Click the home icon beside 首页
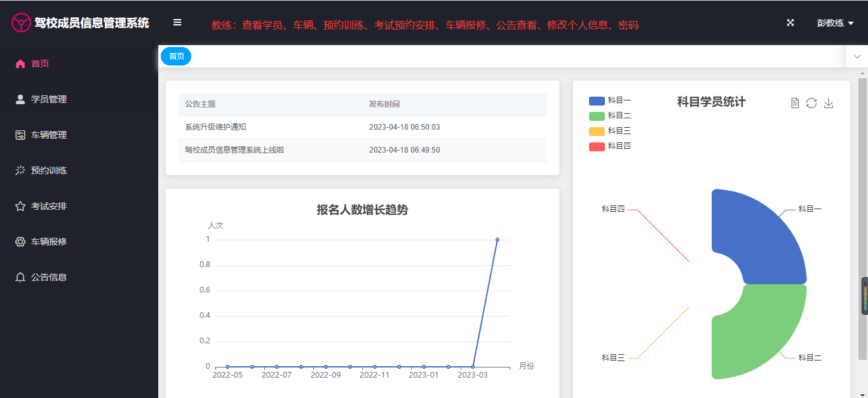The image size is (868, 398). point(20,64)
